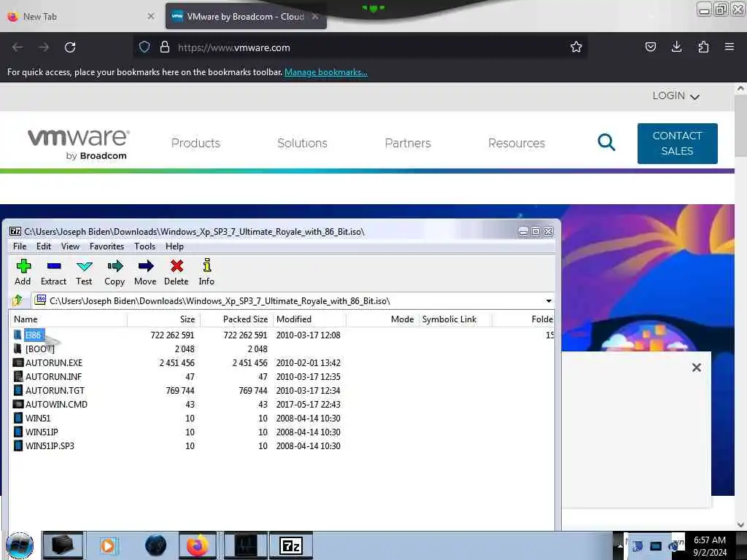Sort by Modified column header
This screenshot has width=747, height=560.
coord(309,319)
